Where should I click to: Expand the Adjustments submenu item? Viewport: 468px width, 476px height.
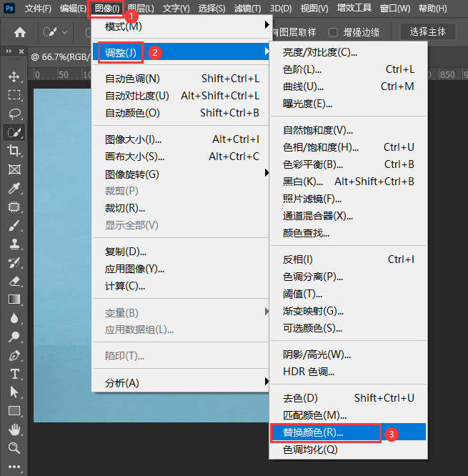pos(181,52)
